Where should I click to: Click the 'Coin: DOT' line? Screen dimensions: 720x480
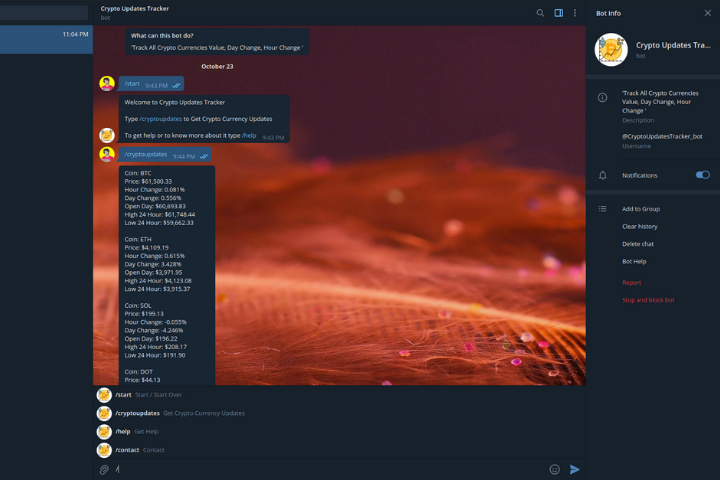click(139, 371)
